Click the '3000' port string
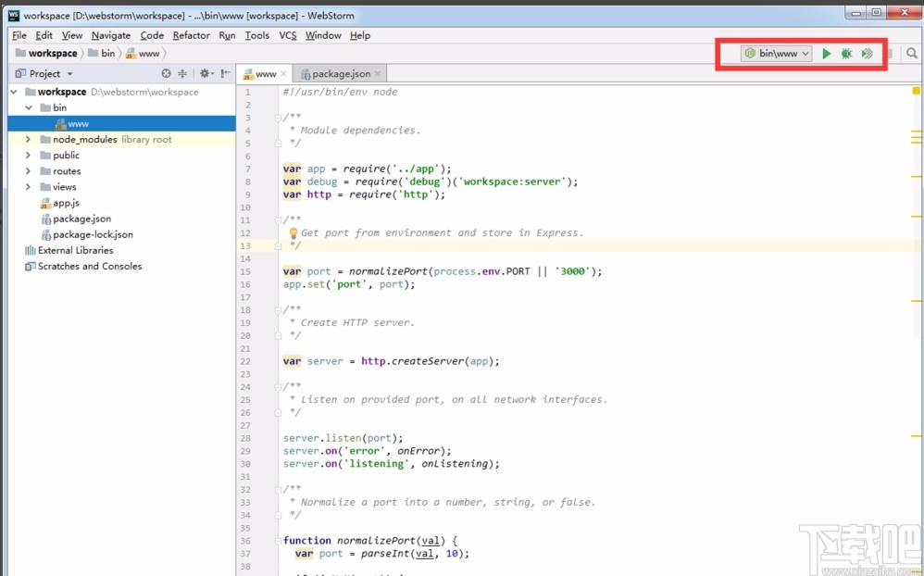Viewport: 924px width, 576px height. pyautogui.click(x=572, y=271)
